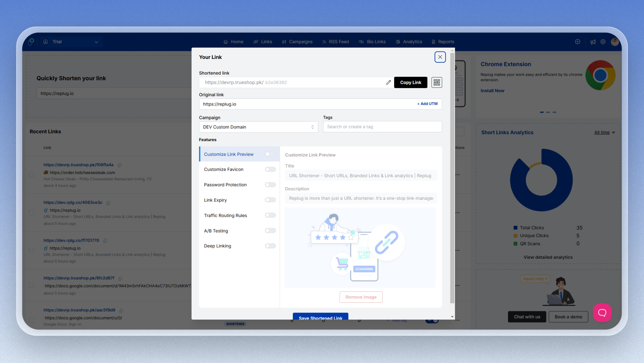Open the Bio Links tab

click(372, 42)
